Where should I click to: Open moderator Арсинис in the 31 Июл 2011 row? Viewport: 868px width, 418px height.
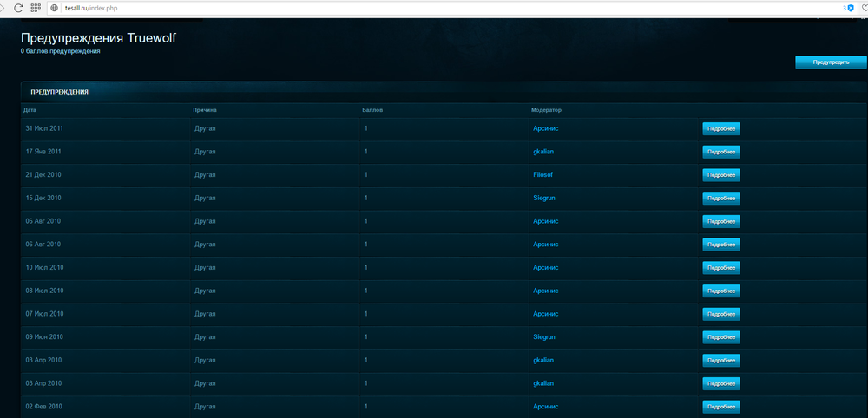click(546, 128)
